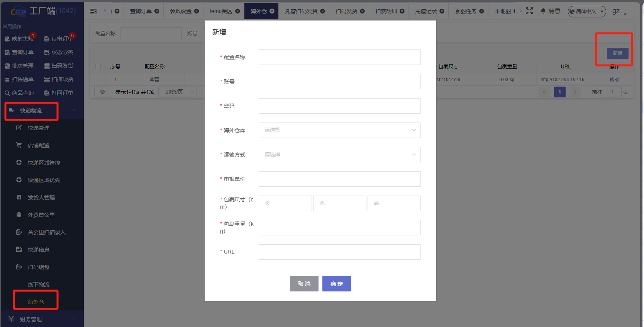
Task: Check the checkbox for row 1
Action: pyautogui.click(x=97, y=80)
